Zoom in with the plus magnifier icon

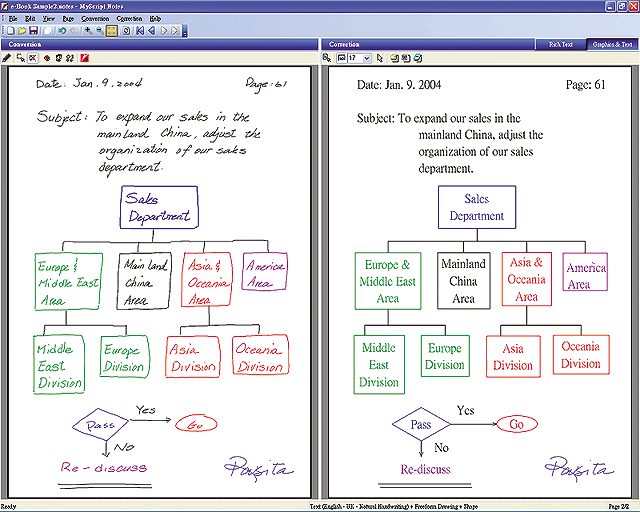(89, 31)
